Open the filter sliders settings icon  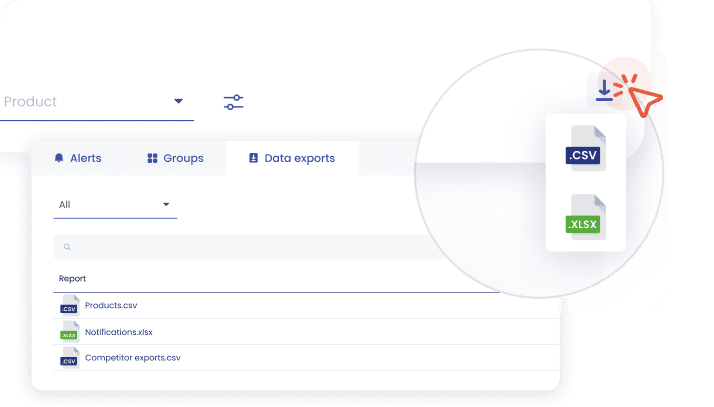[233, 102]
